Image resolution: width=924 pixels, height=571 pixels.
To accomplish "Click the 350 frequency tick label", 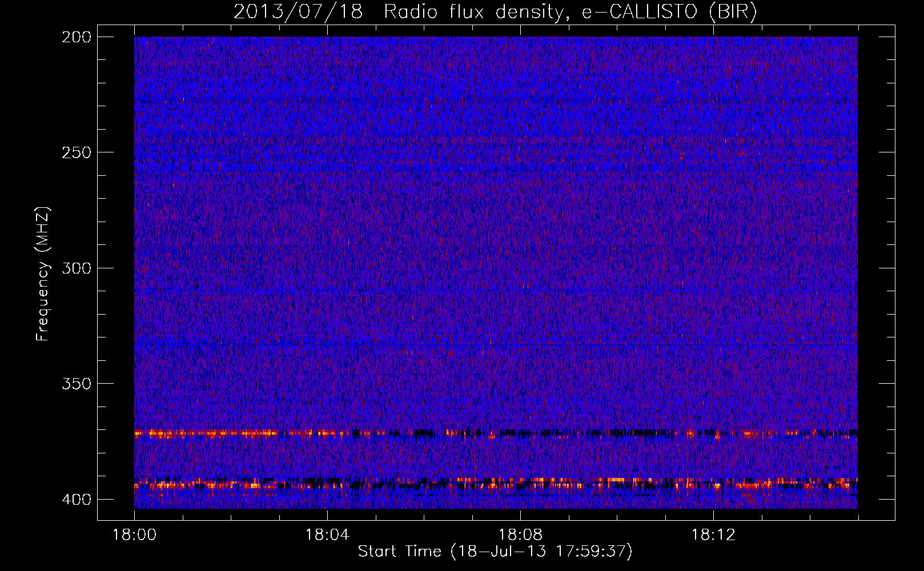I will (76, 384).
